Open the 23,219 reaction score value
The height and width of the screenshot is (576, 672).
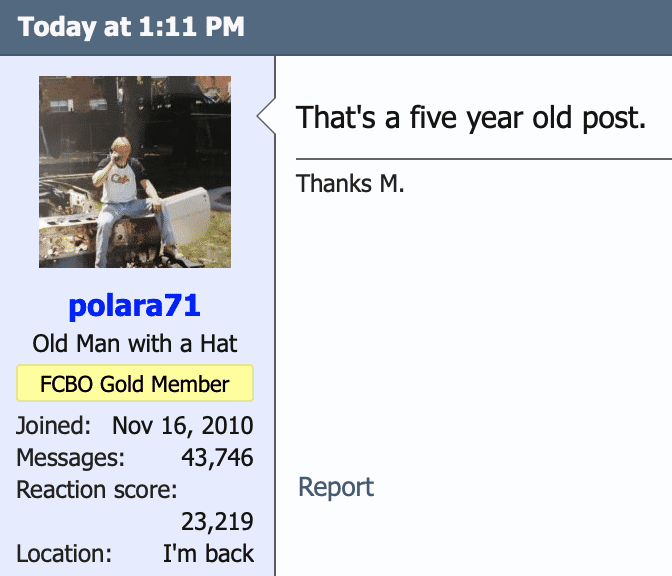[216, 521]
